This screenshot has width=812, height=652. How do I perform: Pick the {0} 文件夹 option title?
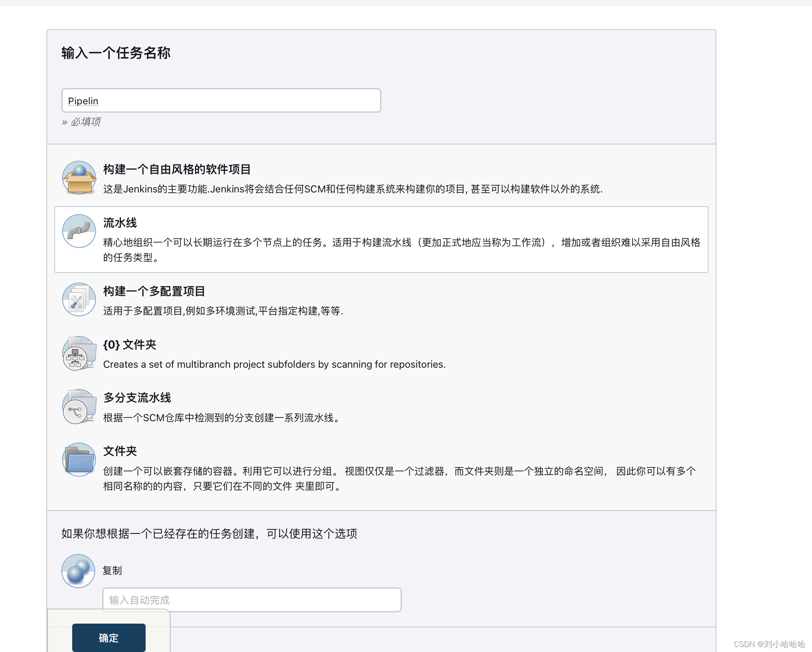pos(129,345)
